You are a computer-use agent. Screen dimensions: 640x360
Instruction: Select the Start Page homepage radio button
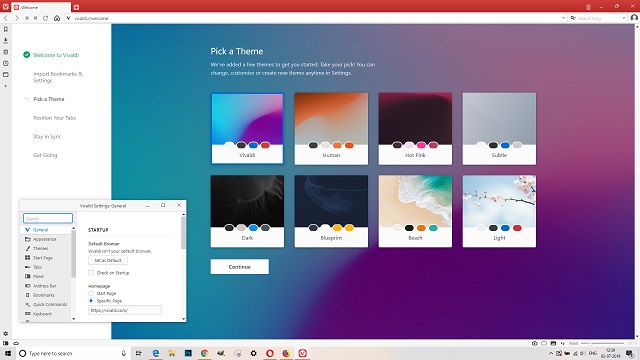click(x=91, y=293)
